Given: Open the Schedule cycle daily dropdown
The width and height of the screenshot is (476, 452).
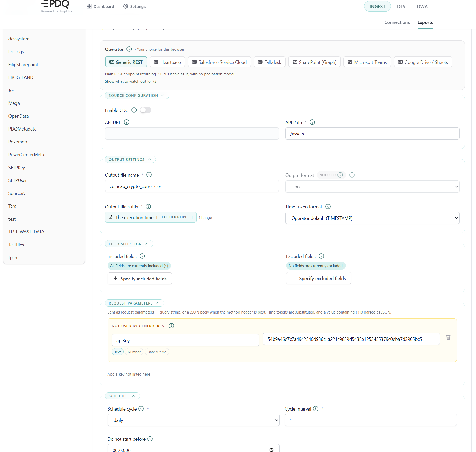Looking at the screenshot, I should [x=193, y=420].
